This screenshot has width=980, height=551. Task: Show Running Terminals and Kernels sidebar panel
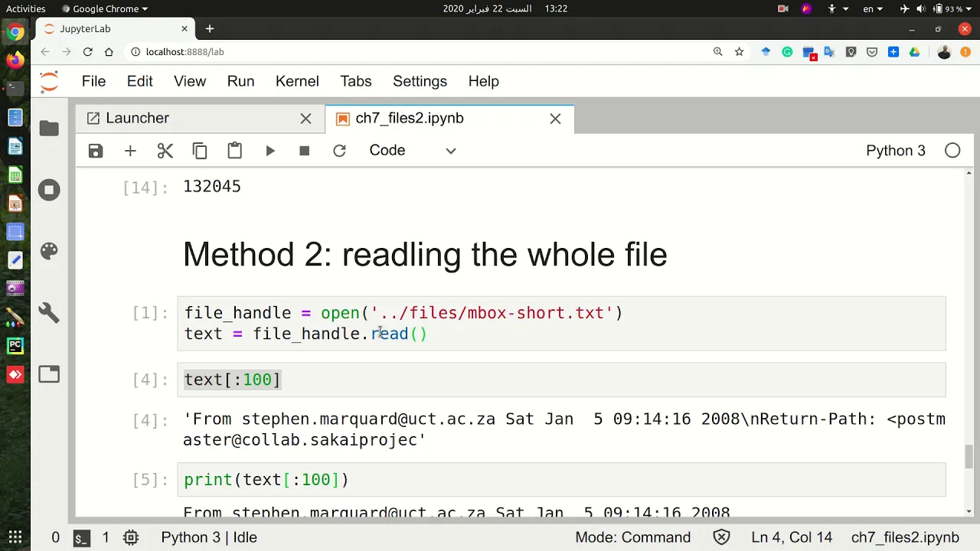[x=49, y=190]
